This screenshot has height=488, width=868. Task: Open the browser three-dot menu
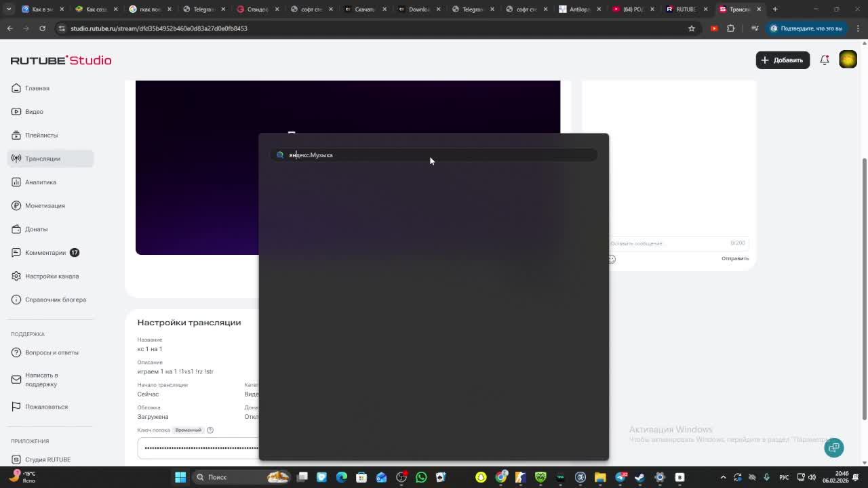pyautogui.click(x=858, y=28)
